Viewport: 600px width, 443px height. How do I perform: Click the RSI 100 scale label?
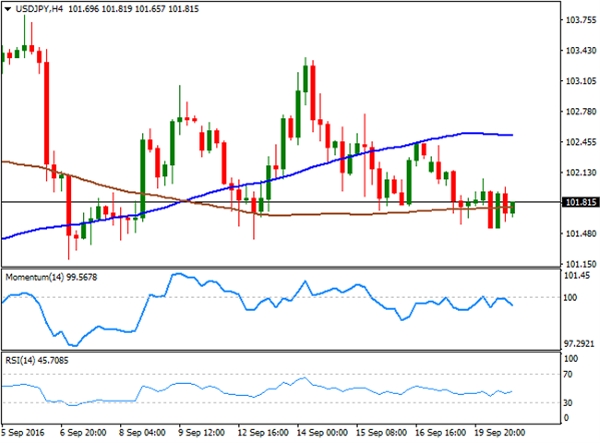pyautogui.click(x=571, y=358)
